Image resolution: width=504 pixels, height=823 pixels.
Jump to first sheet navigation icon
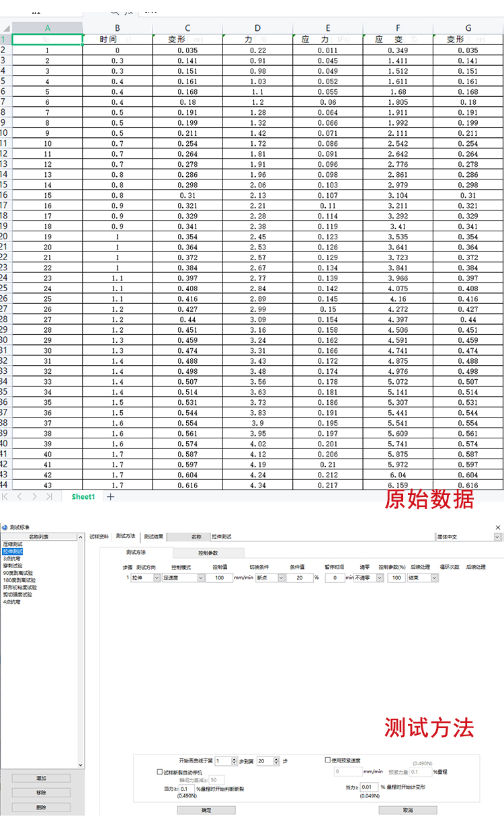click(6, 497)
